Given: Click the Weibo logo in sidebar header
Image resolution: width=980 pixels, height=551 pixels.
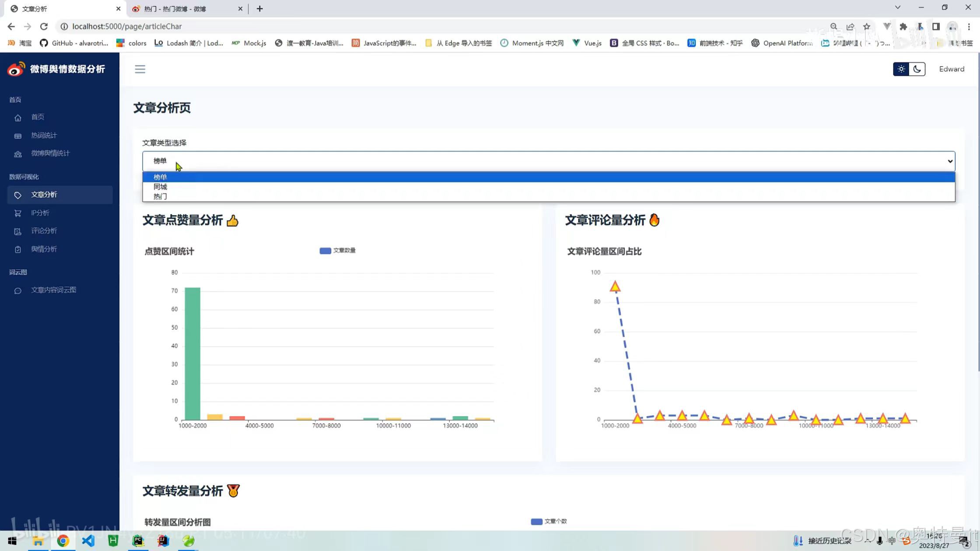Looking at the screenshot, I should point(16,69).
